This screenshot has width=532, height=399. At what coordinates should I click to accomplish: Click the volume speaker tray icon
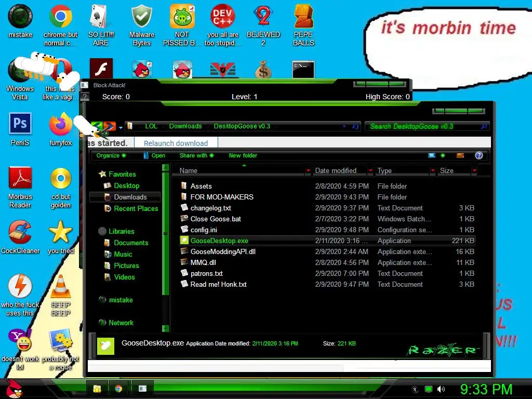click(x=441, y=389)
